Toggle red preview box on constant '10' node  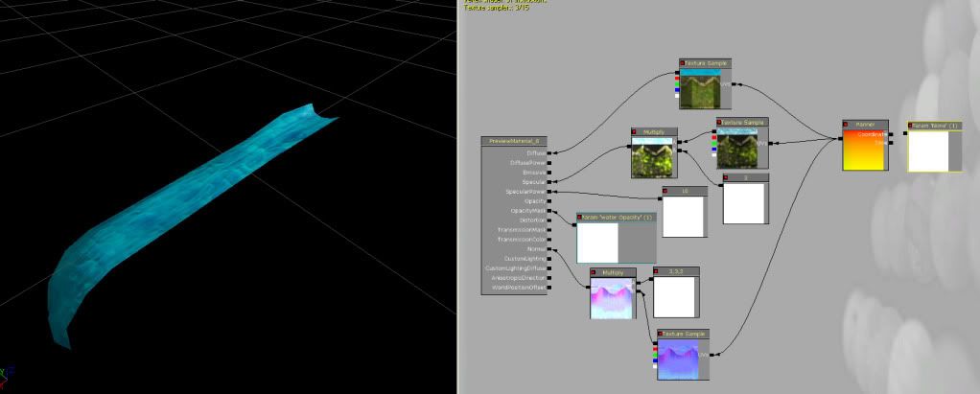(x=665, y=191)
